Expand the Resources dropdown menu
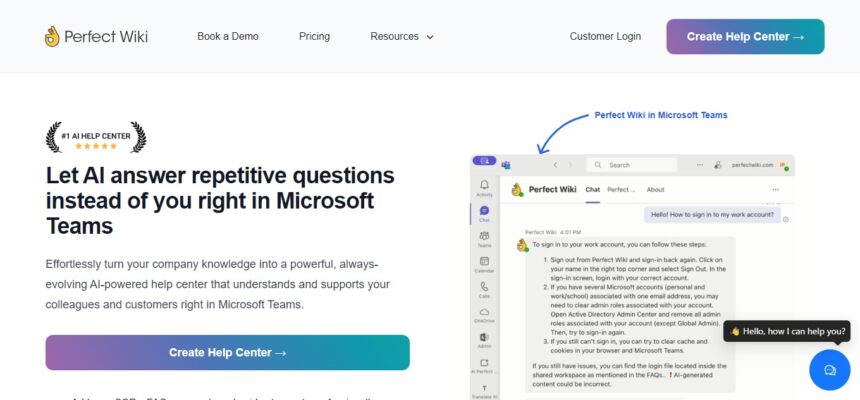Image resolution: width=860 pixels, height=400 pixels. point(401,36)
